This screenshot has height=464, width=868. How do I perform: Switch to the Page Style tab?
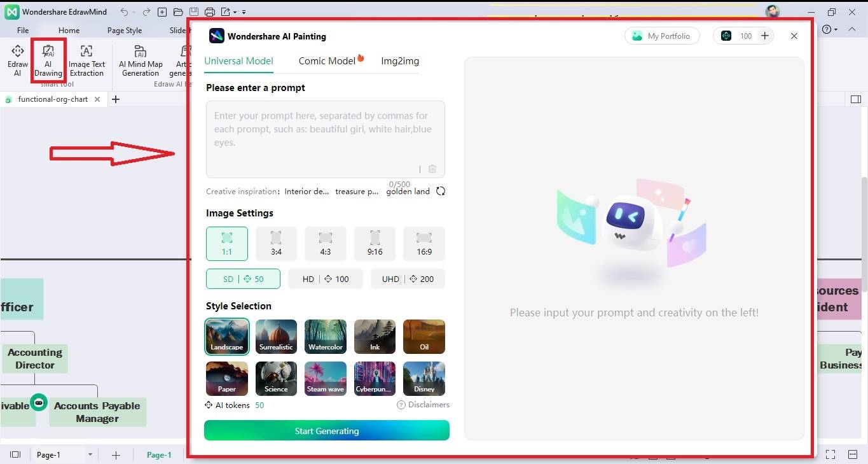coord(125,30)
